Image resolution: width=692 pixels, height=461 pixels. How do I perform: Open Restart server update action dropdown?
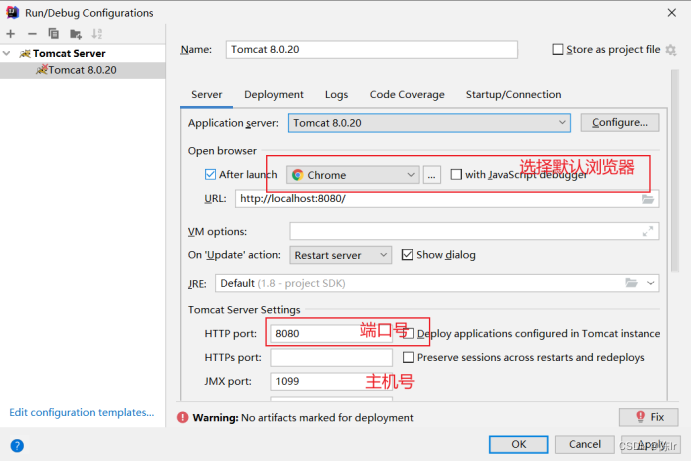tap(340, 255)
